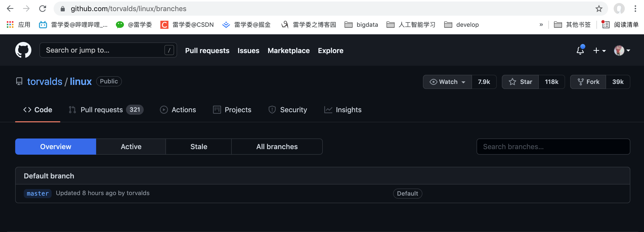
Task: Expand the bigdata bookmark folder
Action: (361, 25)
